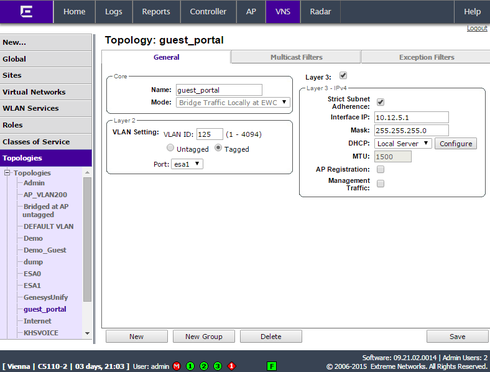Select the Tagged radio button

(x=218, y=148)
